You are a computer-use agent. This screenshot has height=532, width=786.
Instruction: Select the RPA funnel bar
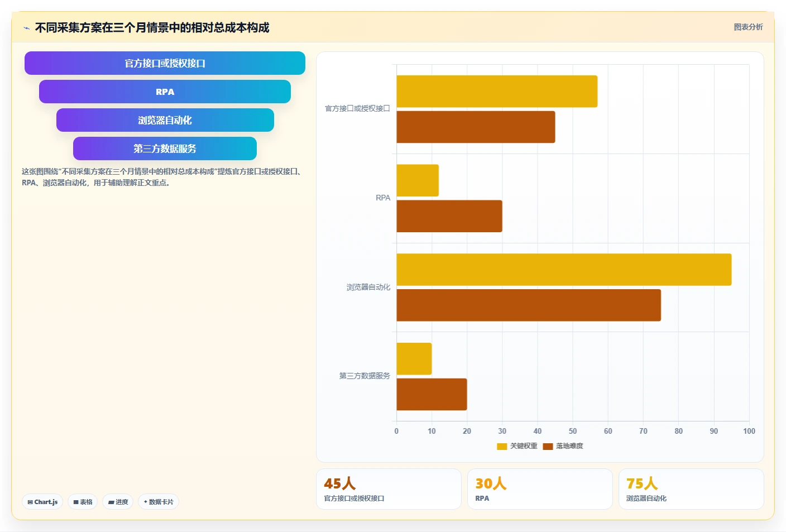pos(165,92)
